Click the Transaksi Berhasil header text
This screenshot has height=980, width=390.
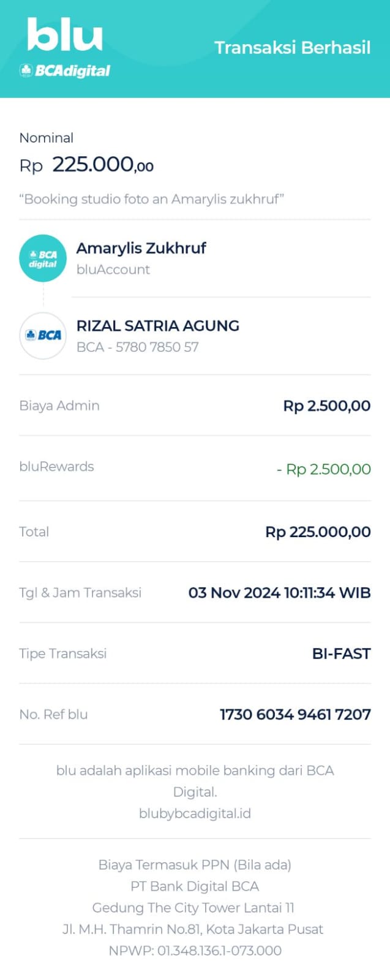[292, 48]
